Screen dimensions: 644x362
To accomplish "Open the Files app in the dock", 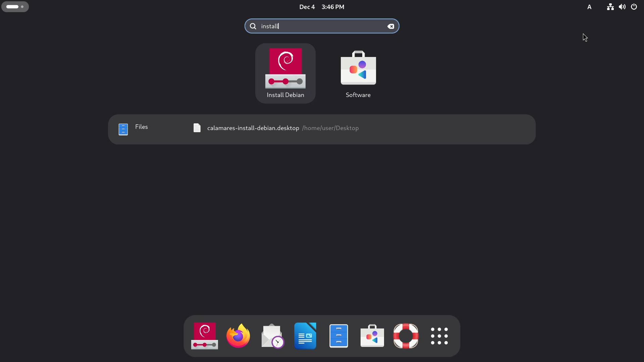I will (x=339, y=336).
